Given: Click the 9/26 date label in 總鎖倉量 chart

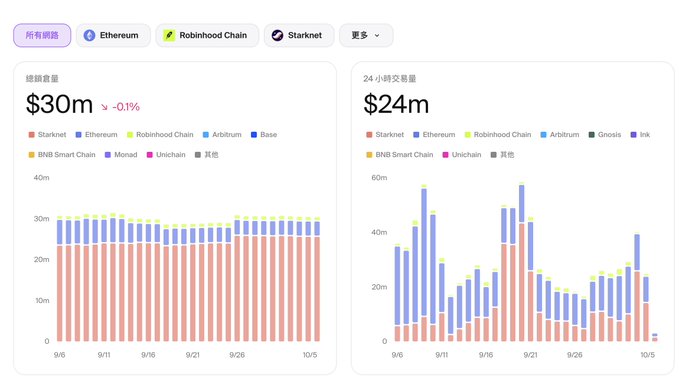Looking at the screenshot, I should (237, 355).
